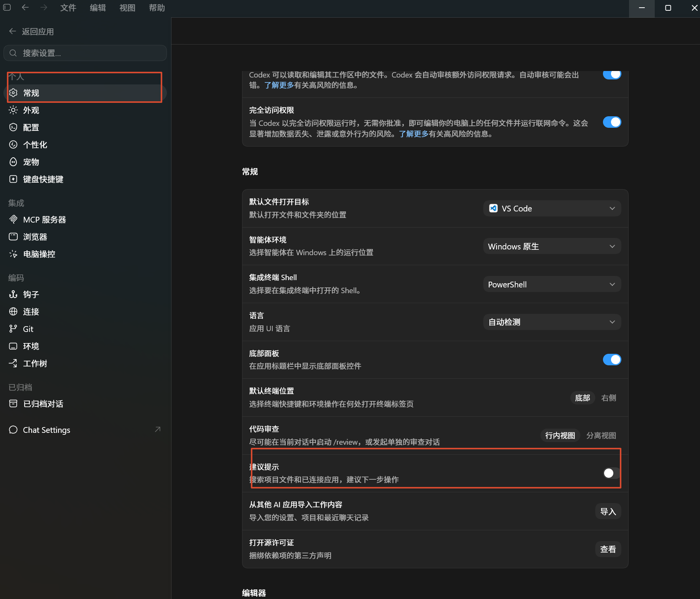
Task: Open the 电脑操控 settings page
Action: (85, 254)
